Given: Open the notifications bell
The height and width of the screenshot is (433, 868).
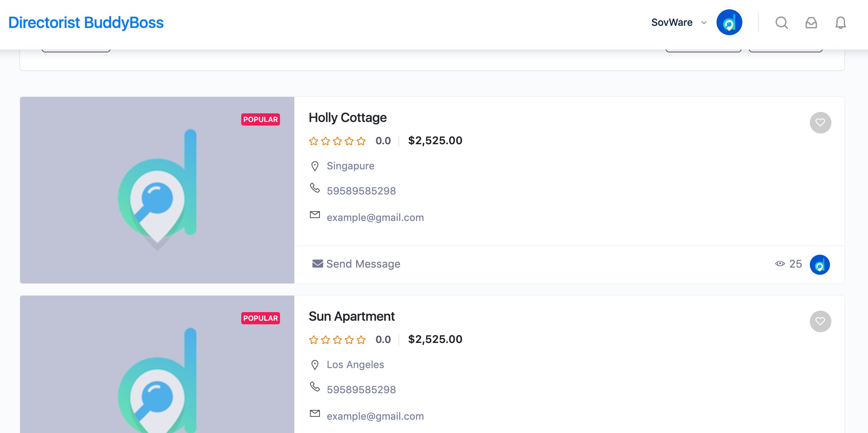Looking at the screenshot, I should (840, 23).
